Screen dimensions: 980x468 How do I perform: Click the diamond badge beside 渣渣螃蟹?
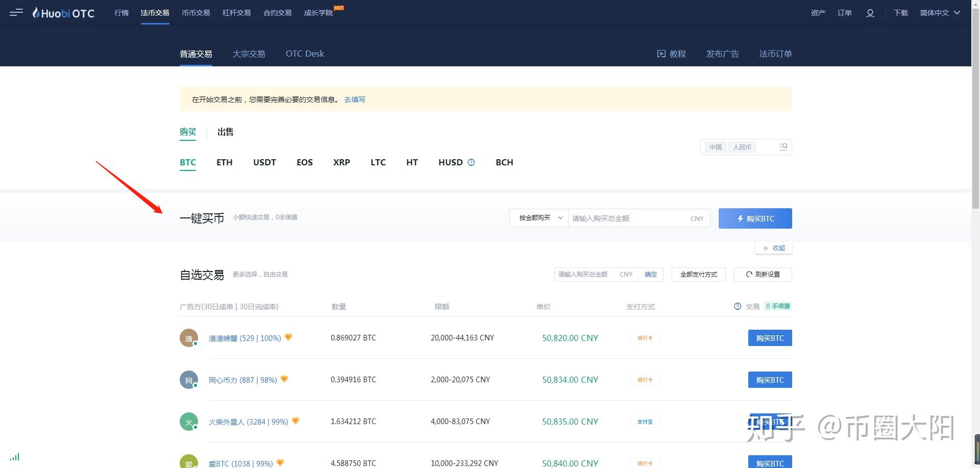coord(288,337)
